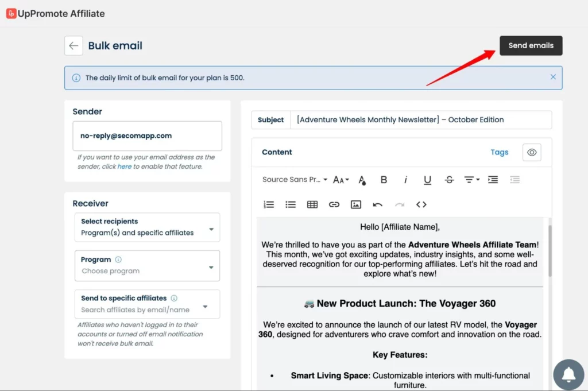This screenshot has height=391, width=588.
Task: Insert an image into the email
Action: point(356,204)
